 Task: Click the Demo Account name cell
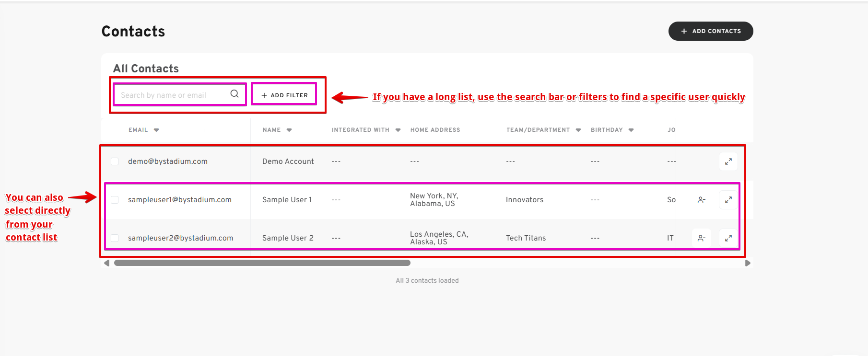(288, 161)
